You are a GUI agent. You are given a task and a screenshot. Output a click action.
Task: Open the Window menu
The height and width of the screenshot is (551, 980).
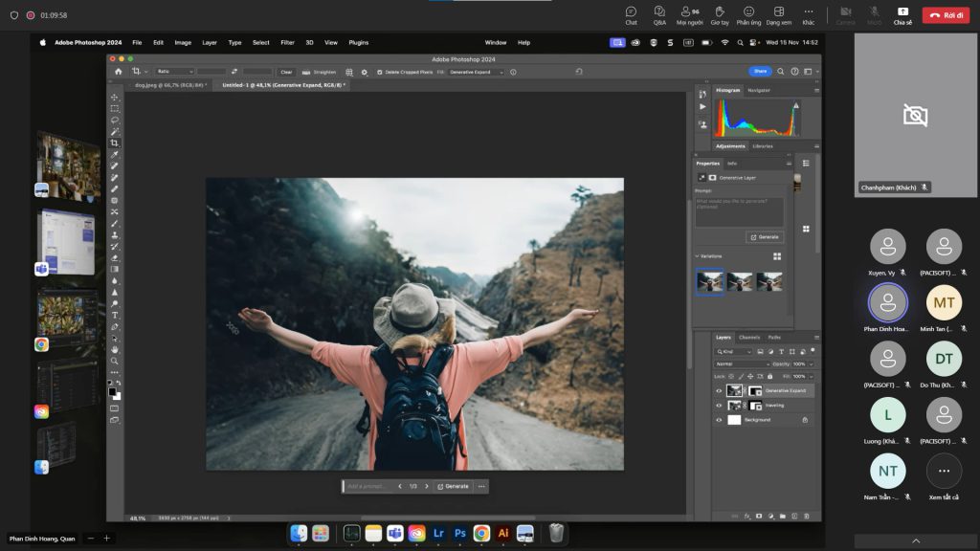496,42
